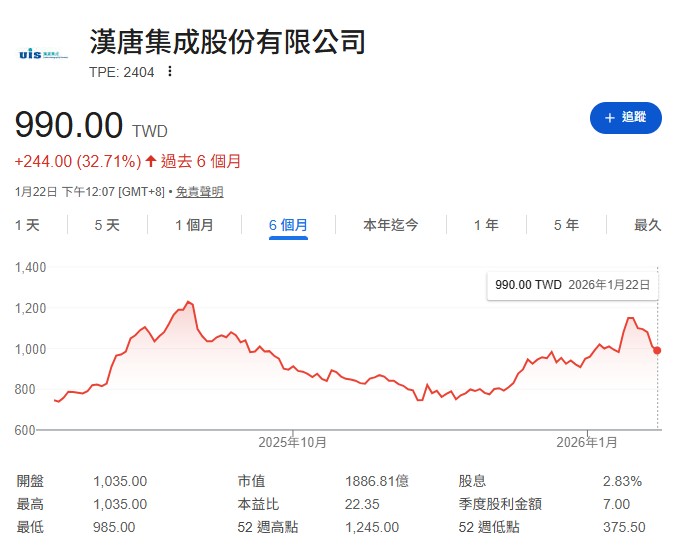Screen dimensions: 676x553
Task: Click the 52 週高點 value 1,245.00
Action: (372, 527)
